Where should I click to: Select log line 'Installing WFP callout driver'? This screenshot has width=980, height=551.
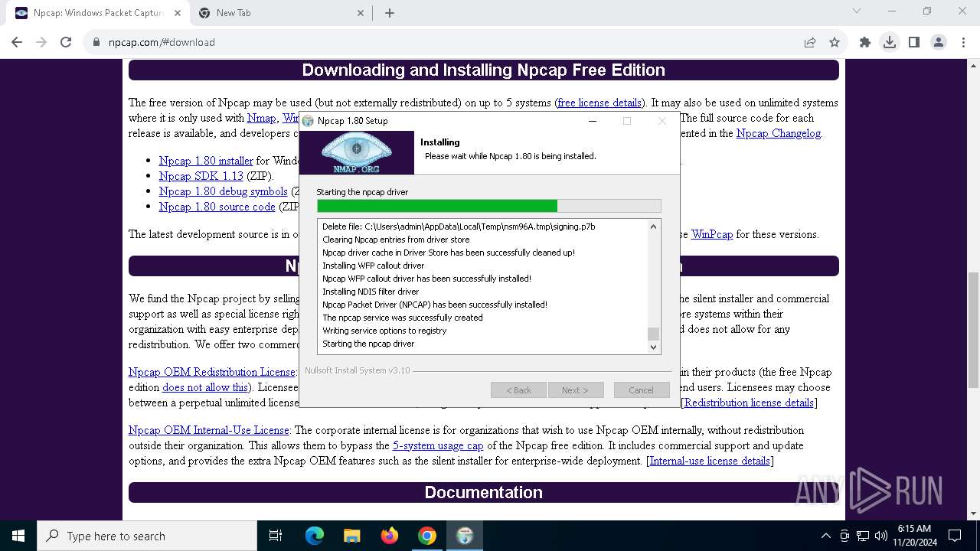tap(373, 266)
